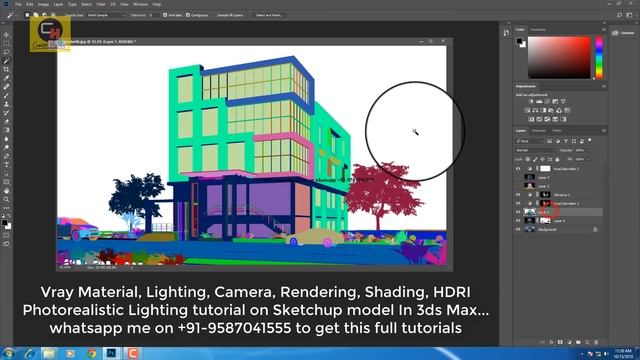
Task: Select the Hand tool
Action: (6, 191)
